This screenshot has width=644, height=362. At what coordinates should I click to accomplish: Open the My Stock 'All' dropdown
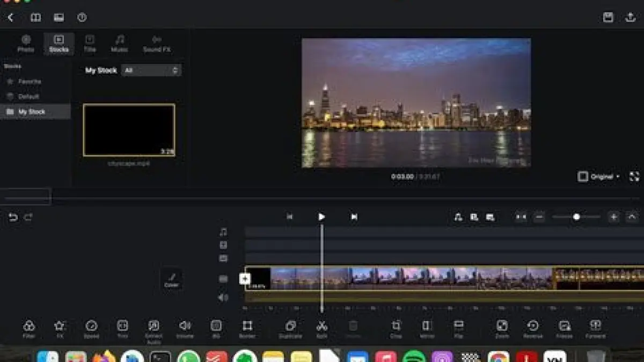point(151,70)
